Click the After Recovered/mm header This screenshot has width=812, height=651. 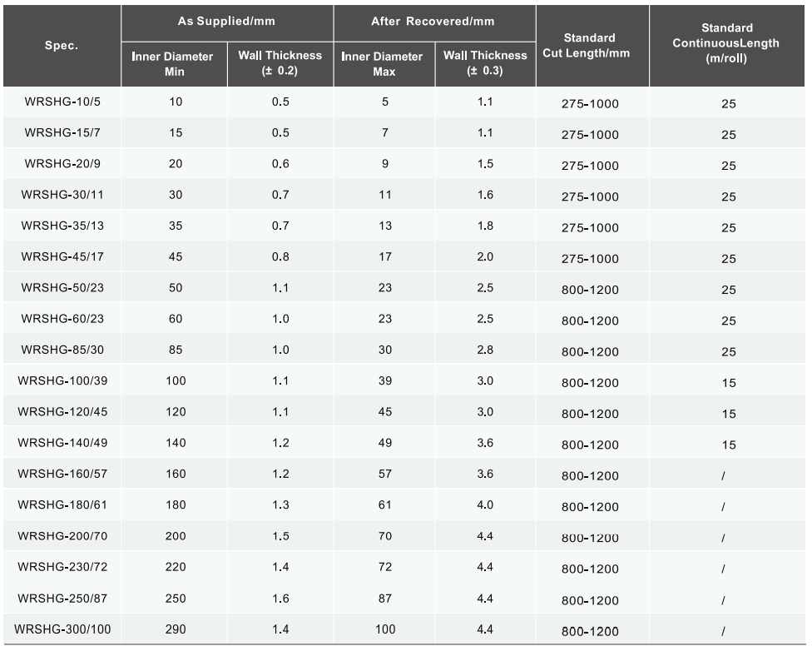[x=433, y=21]
